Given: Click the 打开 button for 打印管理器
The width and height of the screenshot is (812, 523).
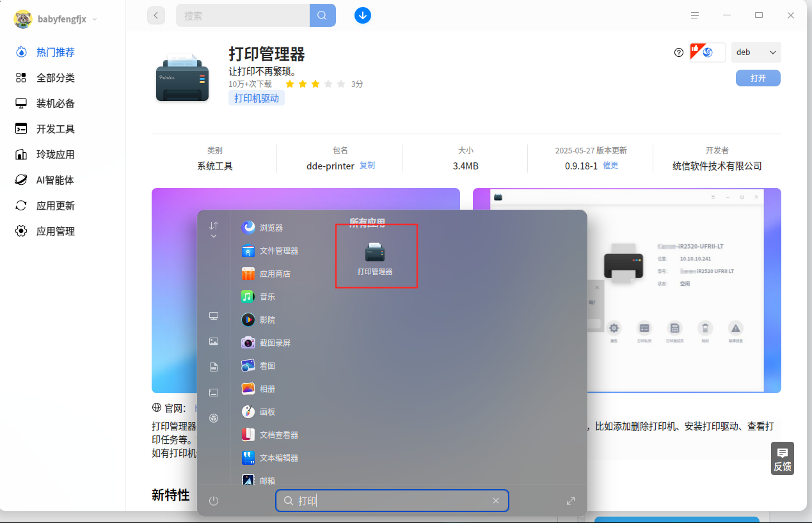Looking at the screenshot, I should click(758, 78).
